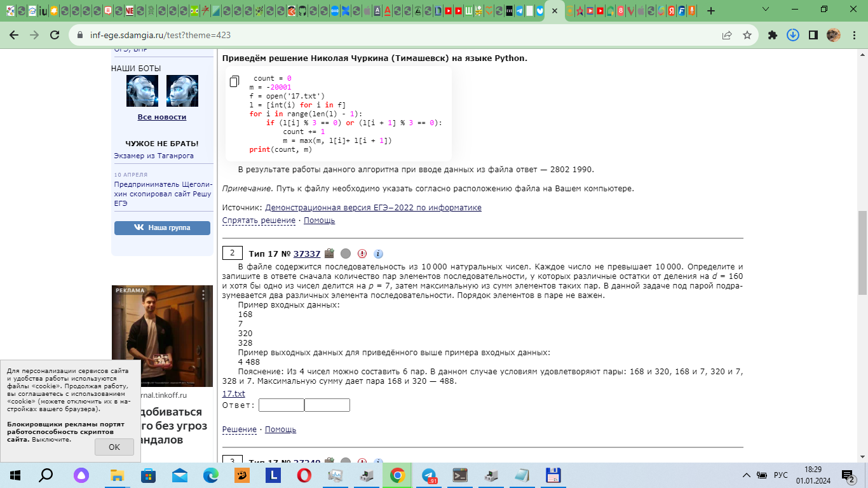
Task: Click the blue info icon for task 37337
Action: [x=378, y=254]
